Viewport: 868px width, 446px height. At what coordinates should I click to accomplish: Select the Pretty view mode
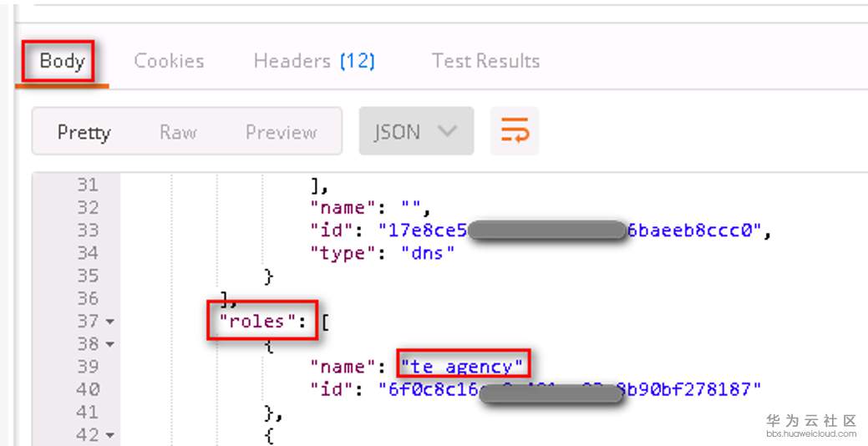click(84, 132)
